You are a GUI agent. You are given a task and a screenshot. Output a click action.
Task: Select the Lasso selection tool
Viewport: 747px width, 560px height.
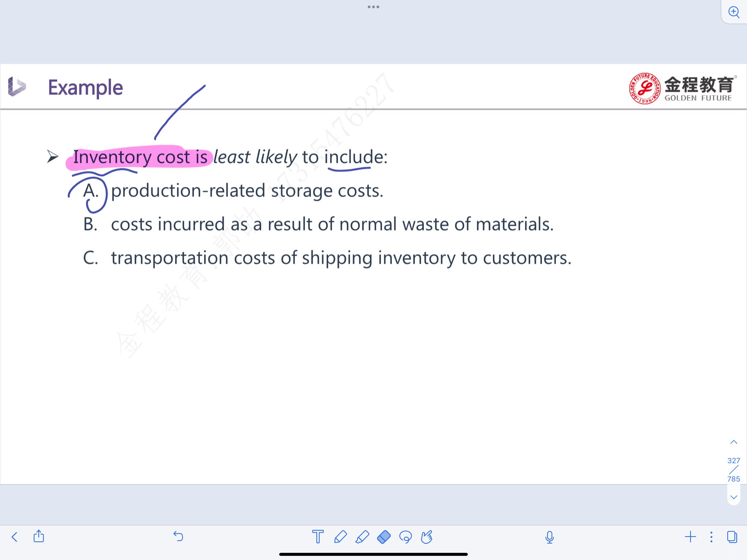click(405, 537)
